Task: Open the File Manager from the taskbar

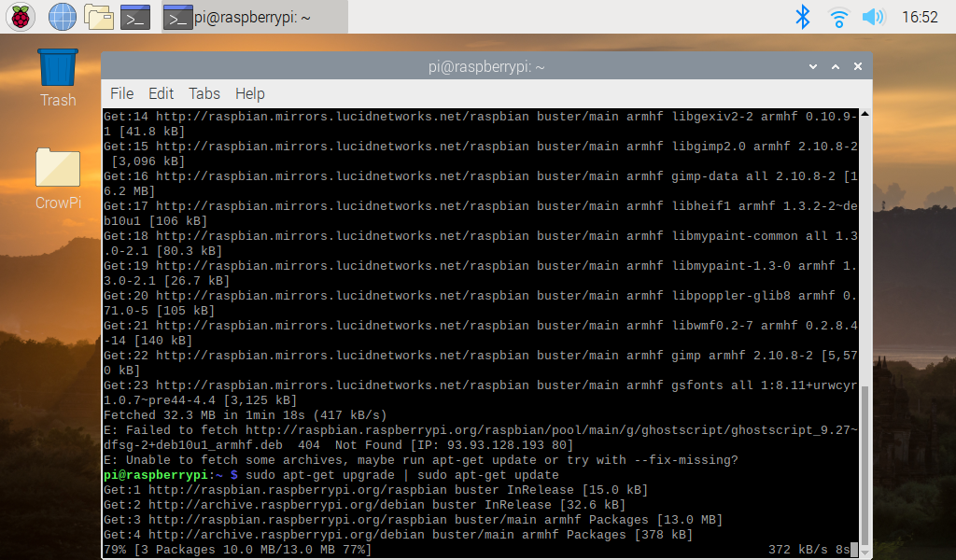Action: click(98, 16)
